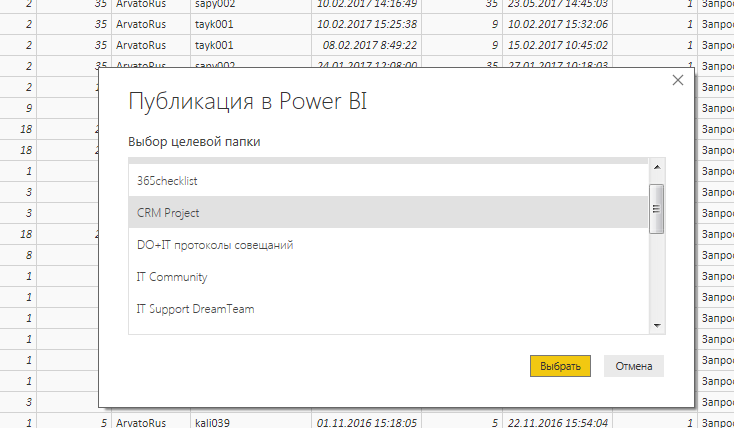Screen dimensions: 734x428
Task: Click the date cell 08.02.2017 8:49:22
Action: (367, 45)
